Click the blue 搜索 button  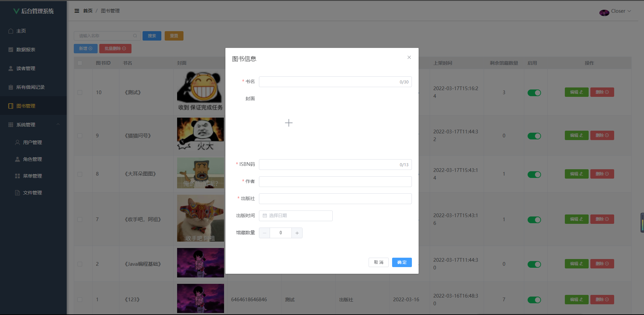pos(152,36)
